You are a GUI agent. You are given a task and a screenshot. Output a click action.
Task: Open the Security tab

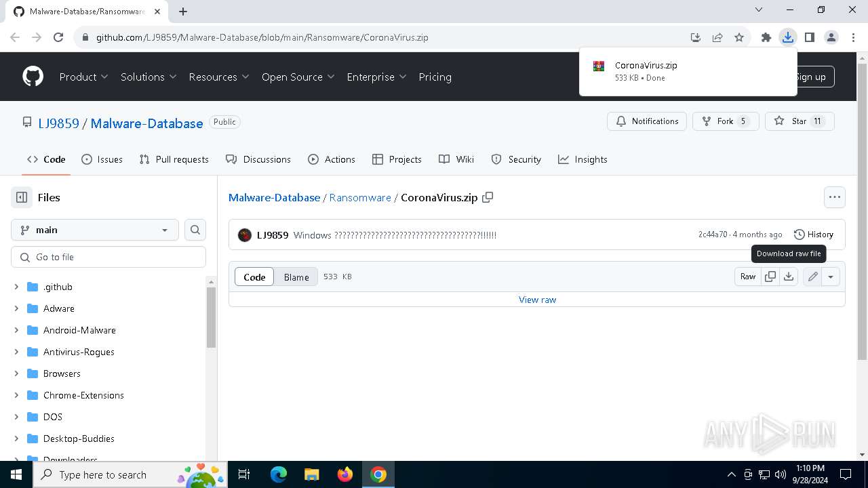(516, 159)
